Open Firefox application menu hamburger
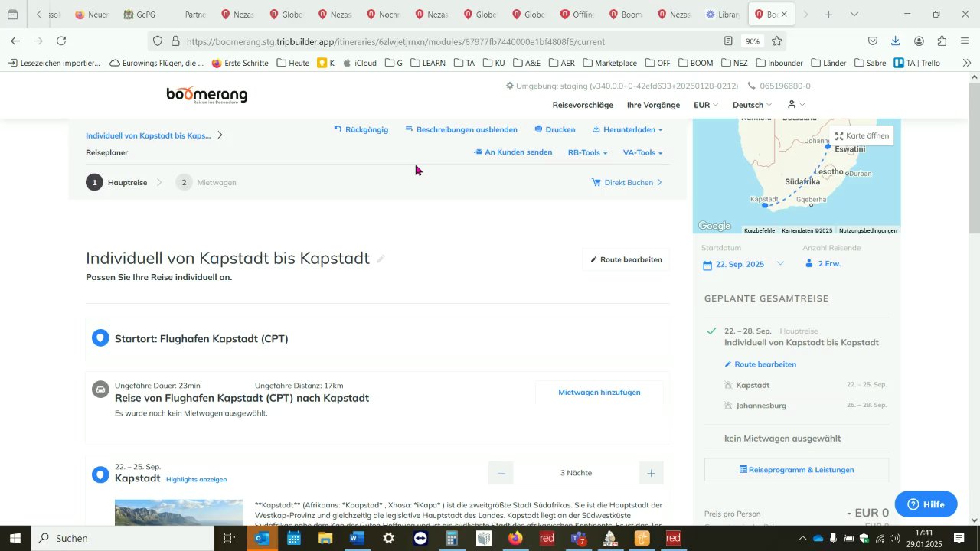The width and height of the screenshot is (980, 551). point(965,41)
